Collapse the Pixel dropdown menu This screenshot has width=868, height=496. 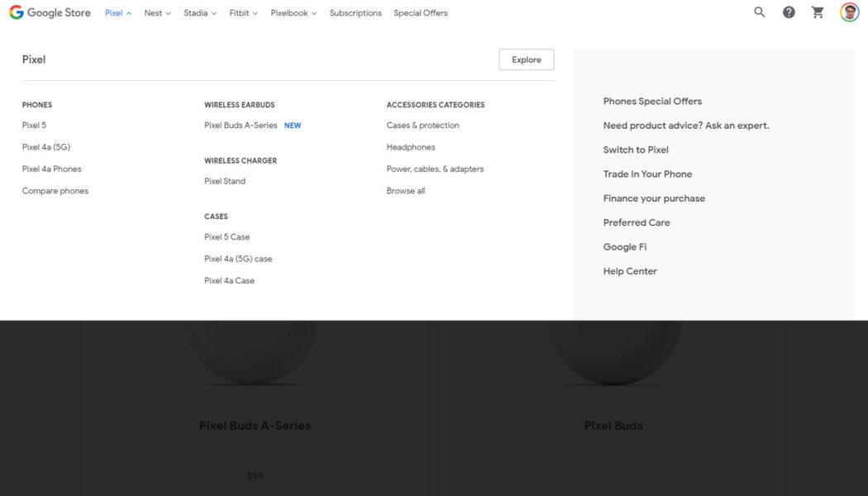pos(118,13)
